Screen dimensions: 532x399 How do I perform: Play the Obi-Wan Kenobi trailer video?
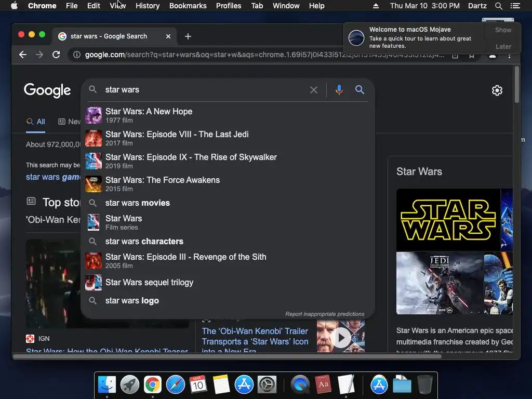pyautogui.click(x=341, y=338)
